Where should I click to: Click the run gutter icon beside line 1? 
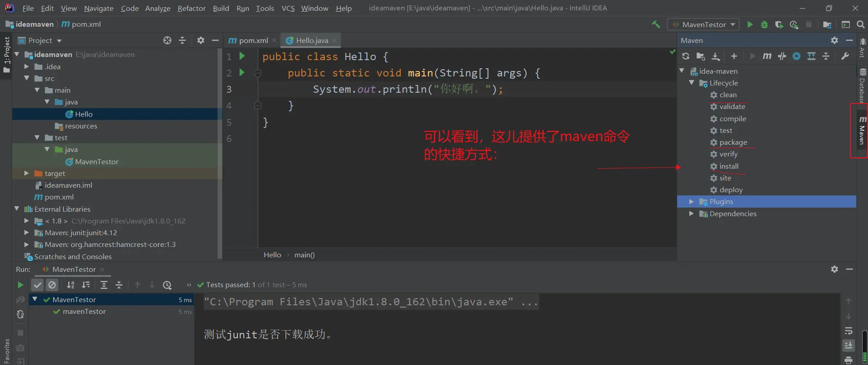click(242, 56)
